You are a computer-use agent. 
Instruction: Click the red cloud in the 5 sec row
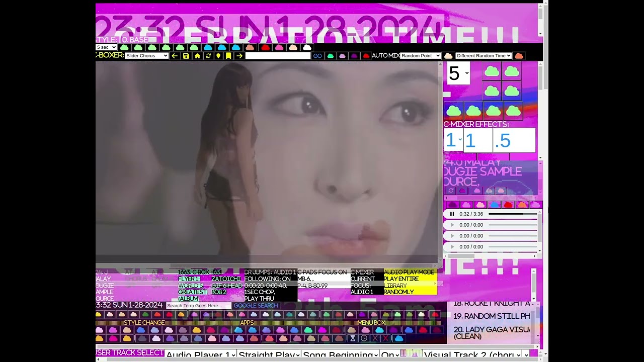pos(265,48)
